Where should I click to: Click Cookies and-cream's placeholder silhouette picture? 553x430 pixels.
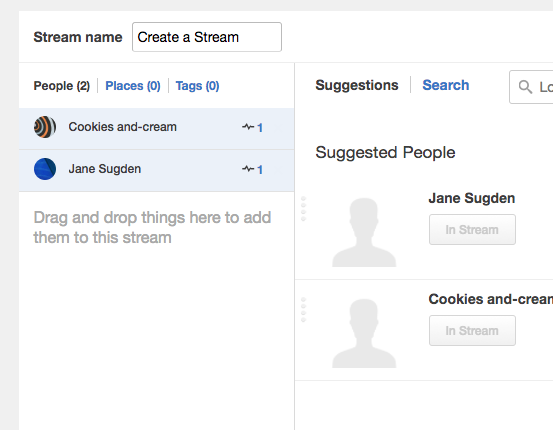click(x=364, y=333)
